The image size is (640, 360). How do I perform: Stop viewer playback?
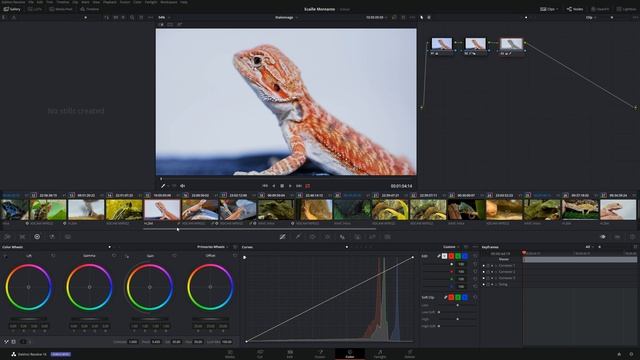point(282,186)
